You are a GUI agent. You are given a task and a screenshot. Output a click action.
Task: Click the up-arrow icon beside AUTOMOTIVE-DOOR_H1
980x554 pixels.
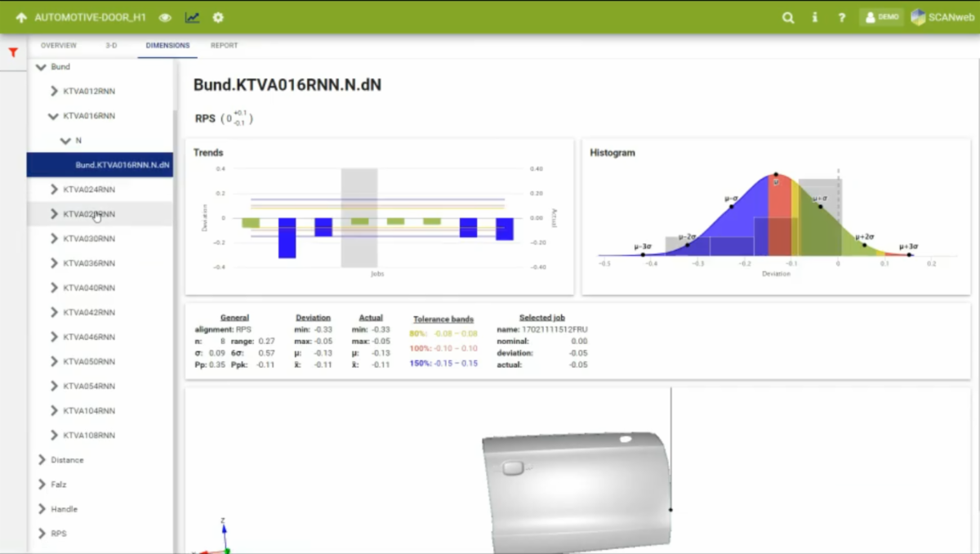pos(21,17)
